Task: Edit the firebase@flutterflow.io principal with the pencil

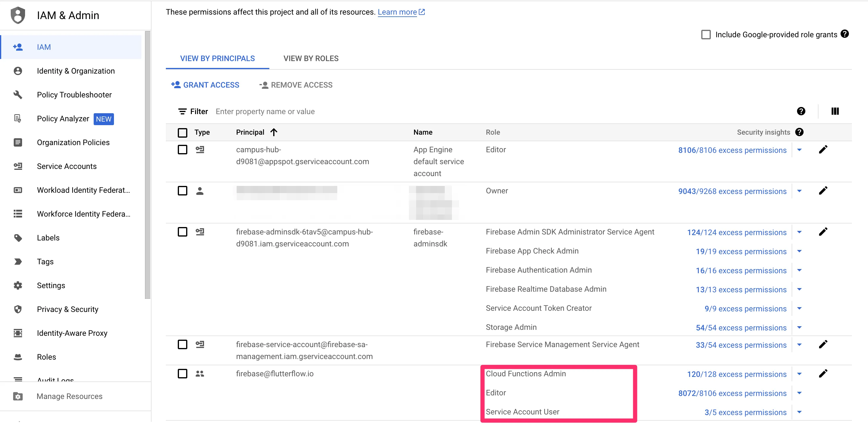Action: point(823,374)
